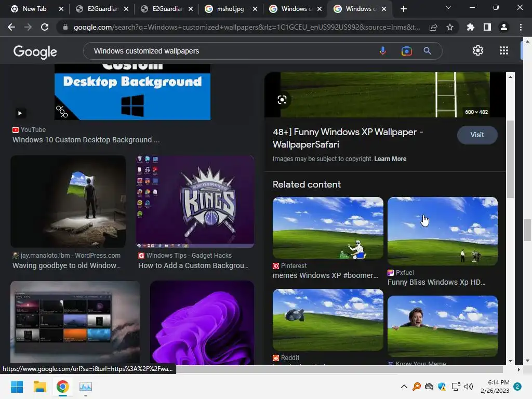Search by image with camera icon
This screenshot has width=532, height=399.
point(406,51)
